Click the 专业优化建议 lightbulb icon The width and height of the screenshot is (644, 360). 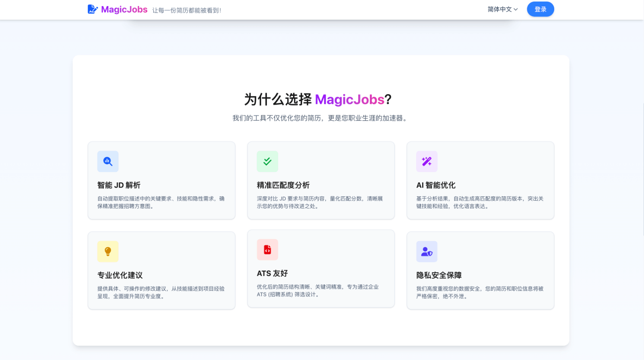(108, 251)
